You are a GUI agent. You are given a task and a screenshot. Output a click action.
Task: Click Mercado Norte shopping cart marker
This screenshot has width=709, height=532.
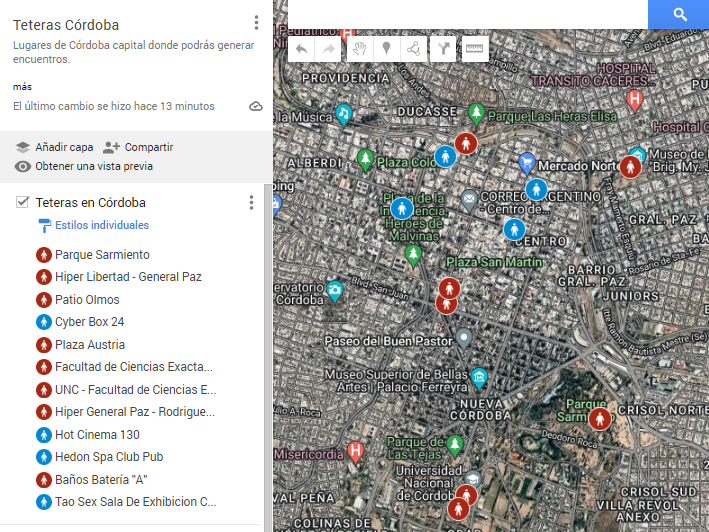tap(526, 163)
